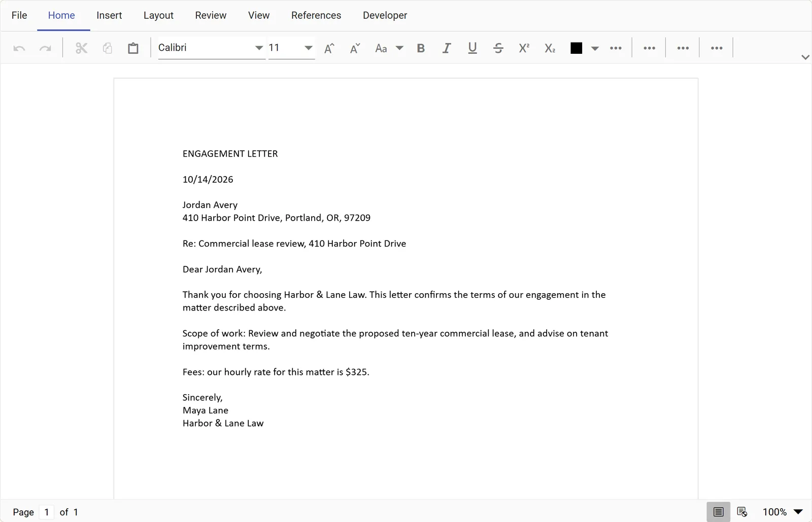Open second overflow ellipsis group
The width and height of the screenshot is (812, 522).
pos(649,48)
